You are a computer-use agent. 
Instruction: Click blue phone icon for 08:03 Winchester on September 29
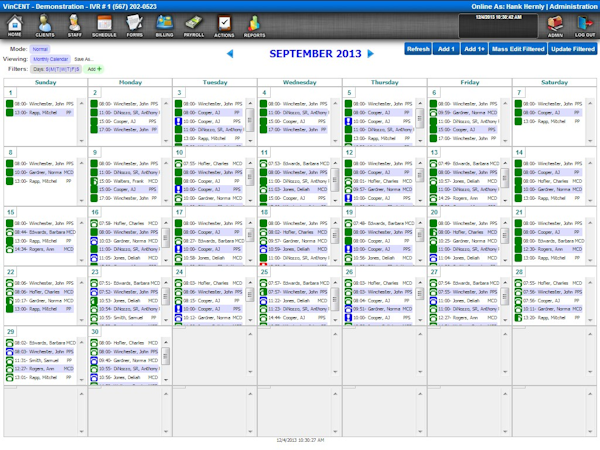tap(10, 352)
